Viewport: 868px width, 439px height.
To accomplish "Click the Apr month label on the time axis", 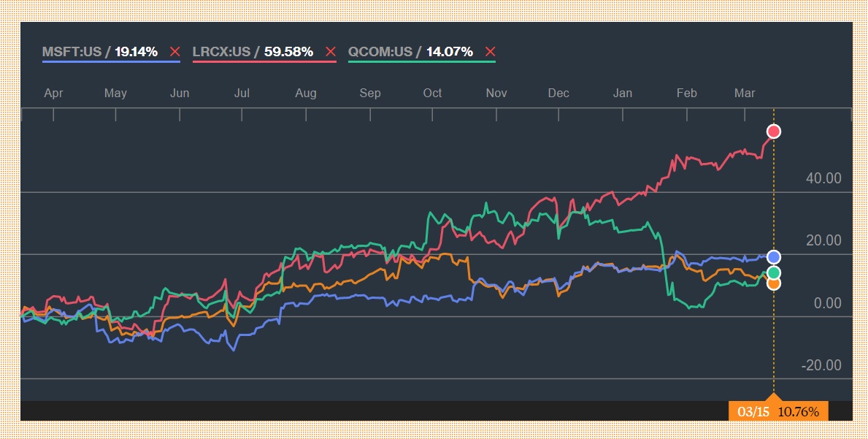I will pos(53,93).
